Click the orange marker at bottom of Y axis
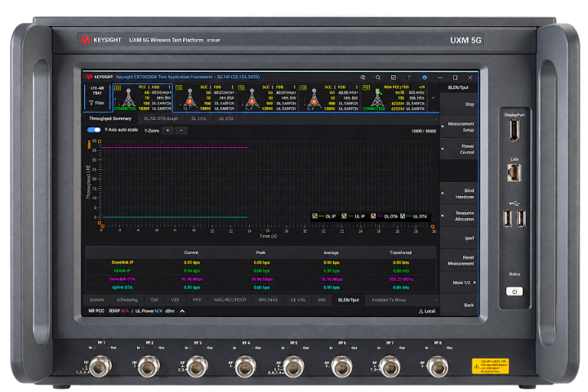This screenshot has height=392, width=588. [100, 223]
